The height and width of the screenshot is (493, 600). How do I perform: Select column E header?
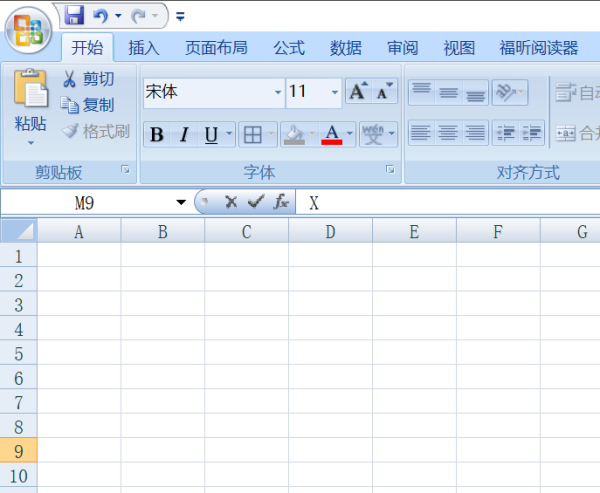414,231
